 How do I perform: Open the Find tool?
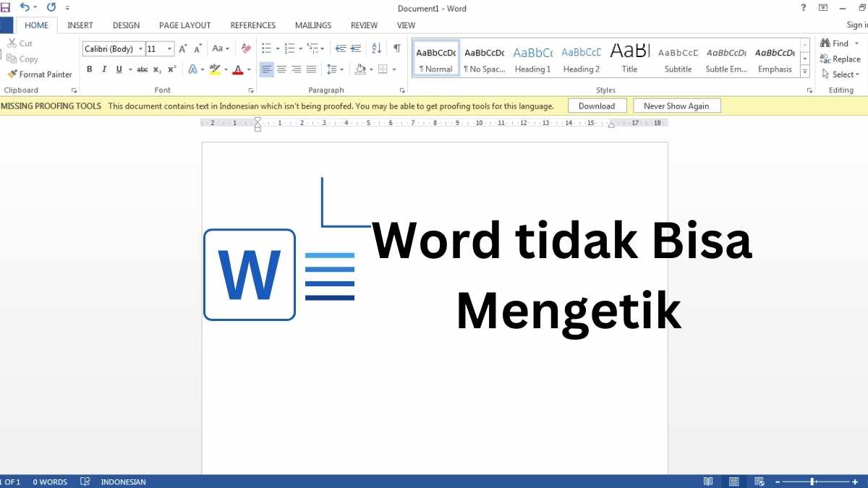tap(834, 43)
